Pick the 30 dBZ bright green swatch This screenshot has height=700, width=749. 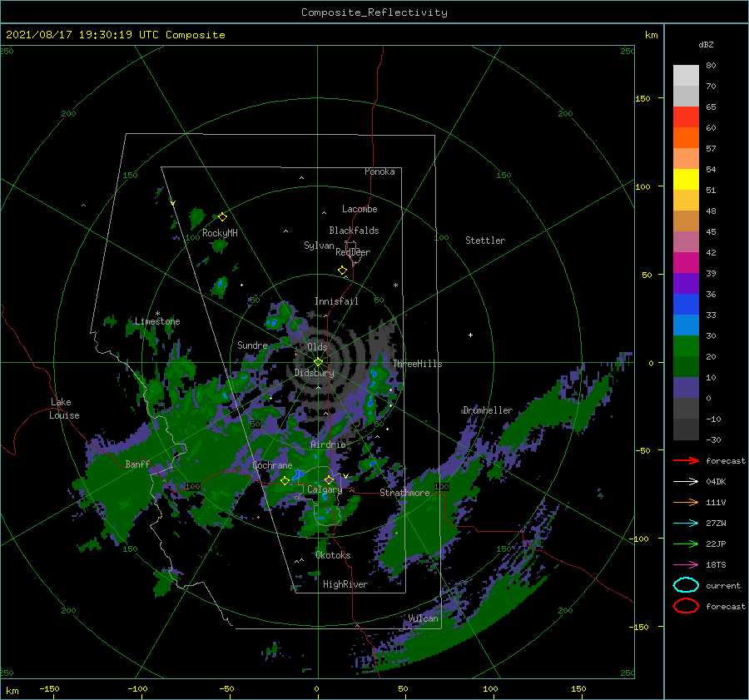tap(686, 345)
